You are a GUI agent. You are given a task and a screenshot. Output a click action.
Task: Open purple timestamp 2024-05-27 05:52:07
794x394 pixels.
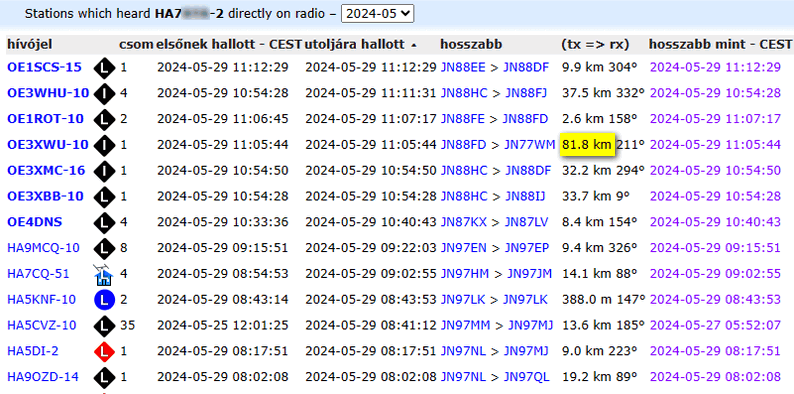coord(716,325)
